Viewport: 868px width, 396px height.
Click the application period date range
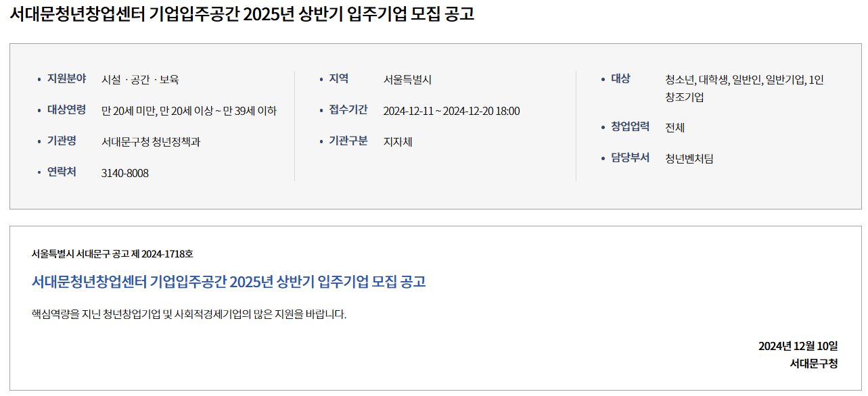coord(451,111)
